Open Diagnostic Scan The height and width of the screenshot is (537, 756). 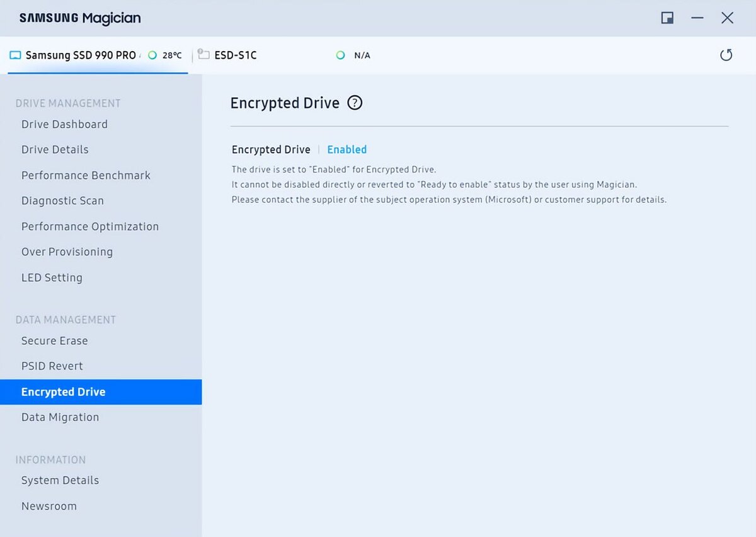pyautogui.click(x=62, y=200)
